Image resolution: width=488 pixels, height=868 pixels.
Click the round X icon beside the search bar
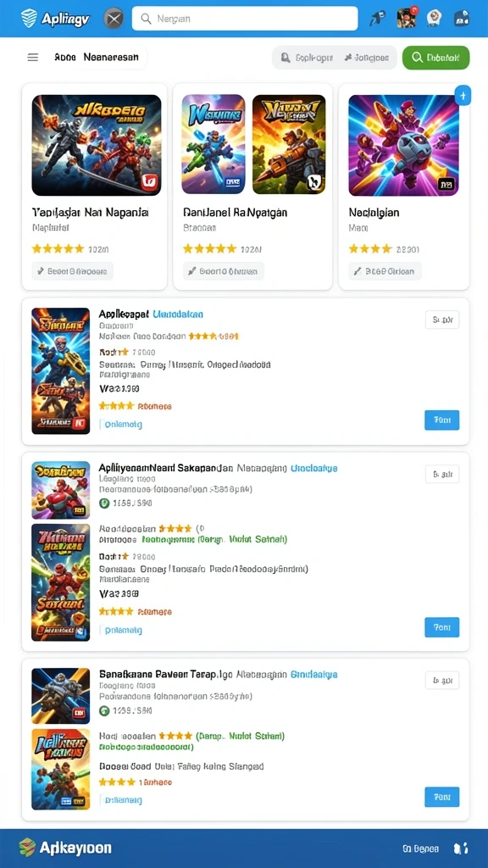click(114, 19)
